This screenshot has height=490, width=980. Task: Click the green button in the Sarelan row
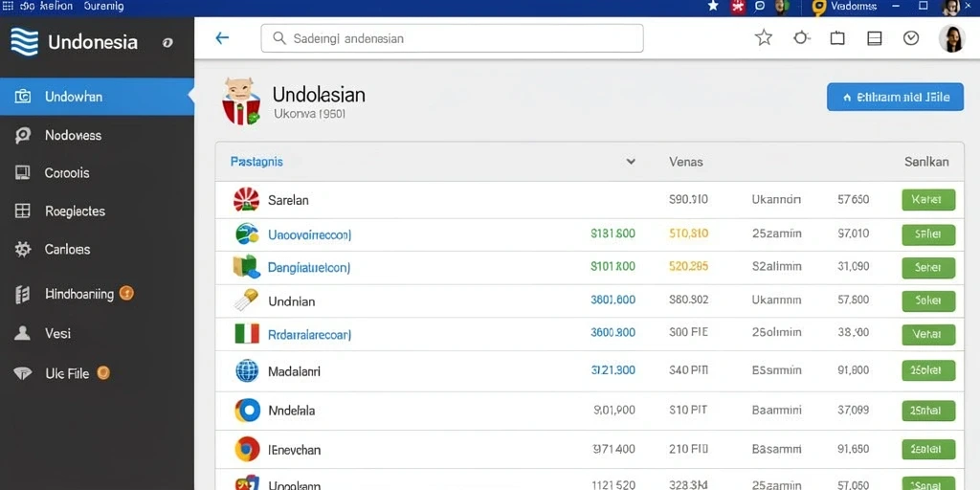pos(928,200)
